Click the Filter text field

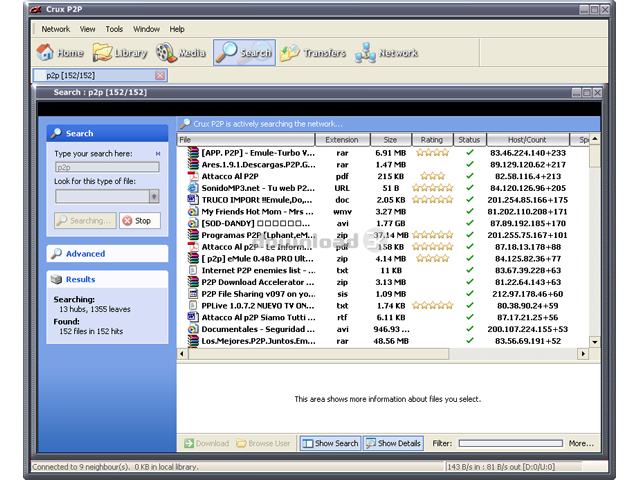coord(510,443)
